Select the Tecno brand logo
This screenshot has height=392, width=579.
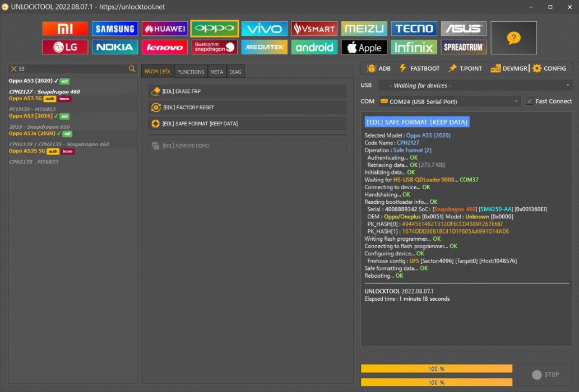tap(414, 29)
